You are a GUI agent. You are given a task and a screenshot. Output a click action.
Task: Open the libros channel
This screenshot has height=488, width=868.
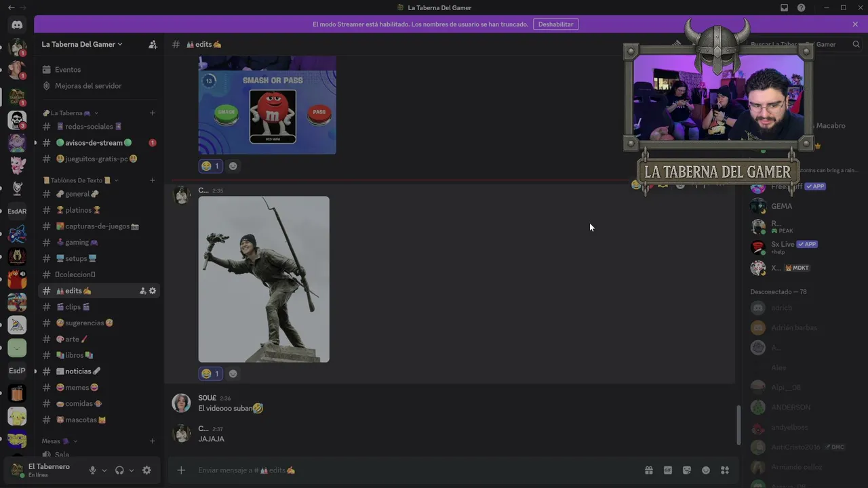tap(99, 355)
